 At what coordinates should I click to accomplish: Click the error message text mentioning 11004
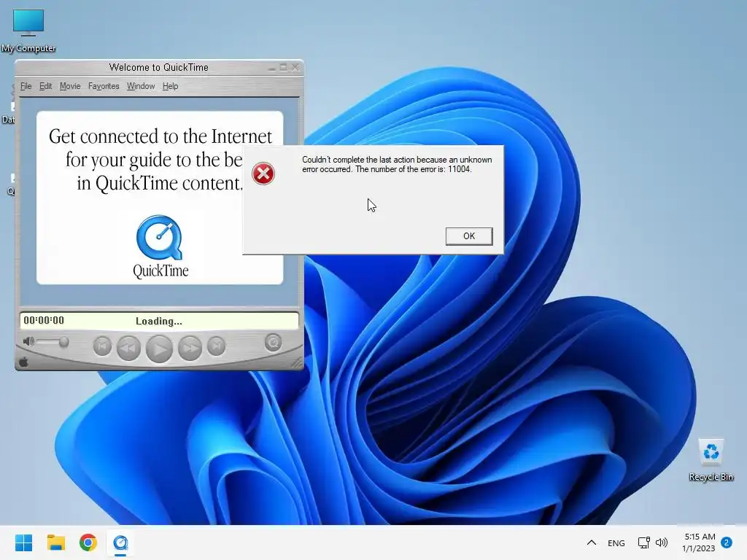click(397, 164)
